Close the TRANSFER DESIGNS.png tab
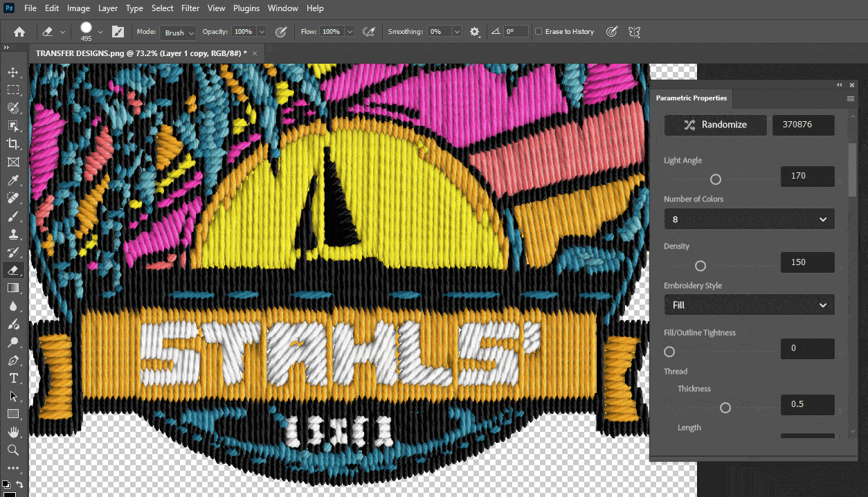This screenshot has height=497, width=868. point(255,53)
